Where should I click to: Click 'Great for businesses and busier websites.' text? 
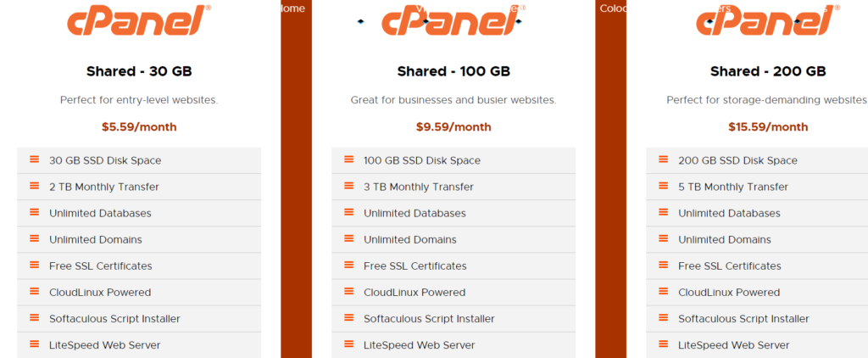(x=453, y=100)
